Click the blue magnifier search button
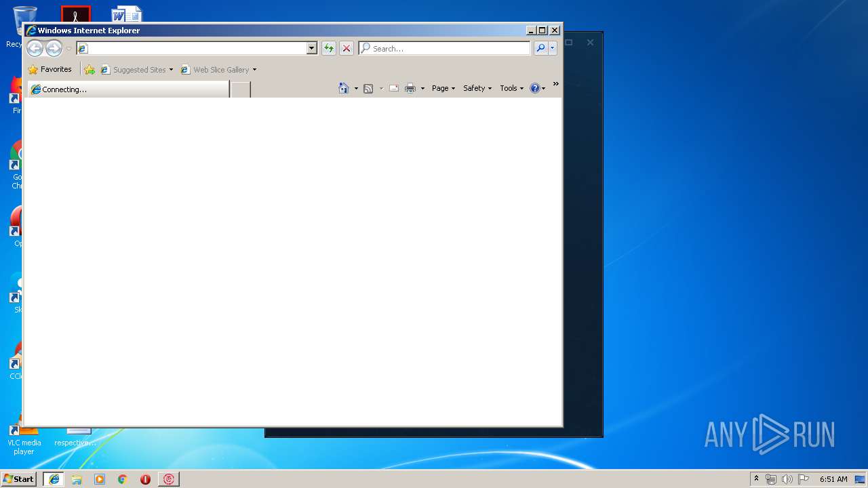The width and height of the screenshot is (868, 488). click(x=540, y=48)
